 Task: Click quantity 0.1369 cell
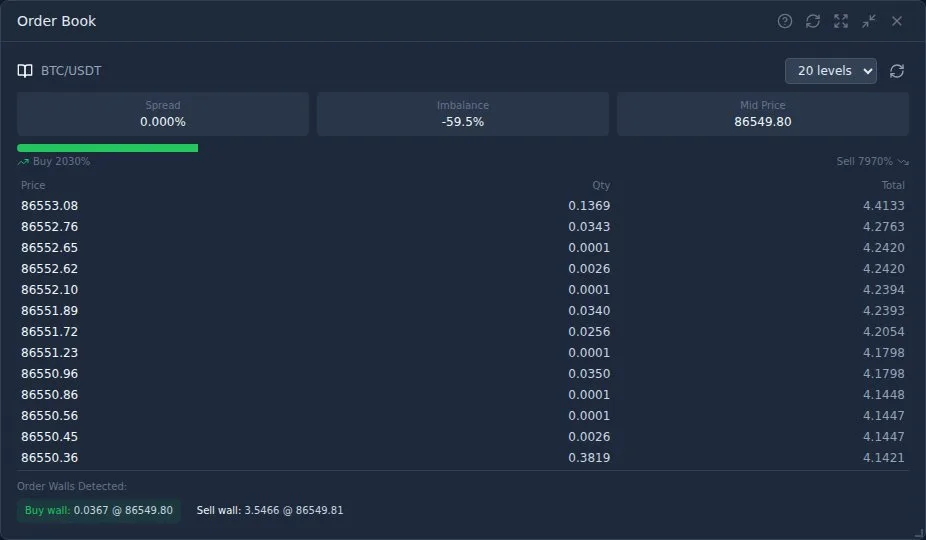(x=589, y=206)
